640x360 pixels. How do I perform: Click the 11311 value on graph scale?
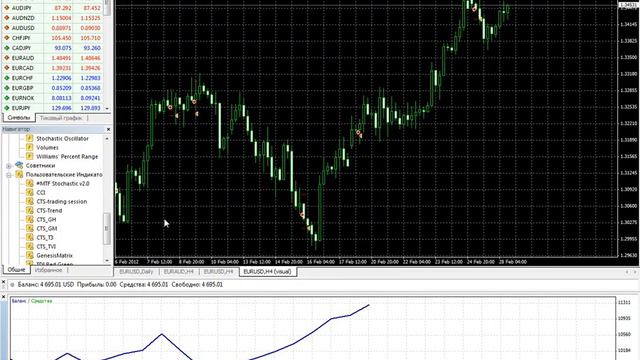click(624, 302)
